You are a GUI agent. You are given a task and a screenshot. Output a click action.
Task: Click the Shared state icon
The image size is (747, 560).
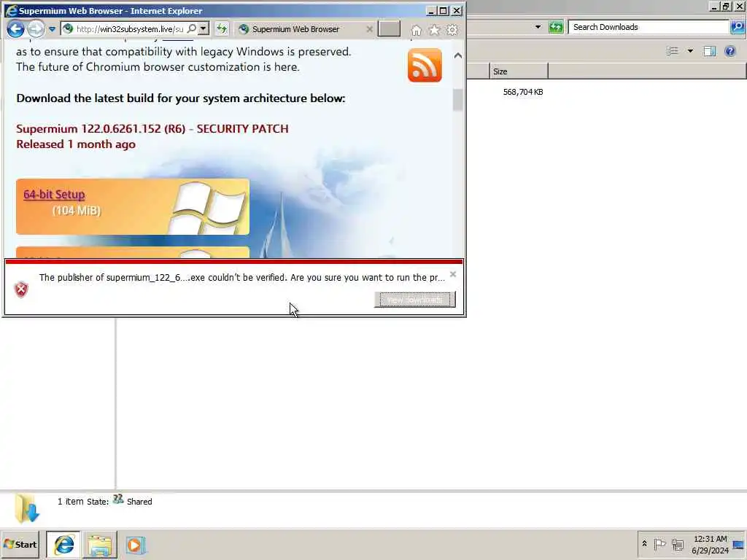[x=118, y=499]
